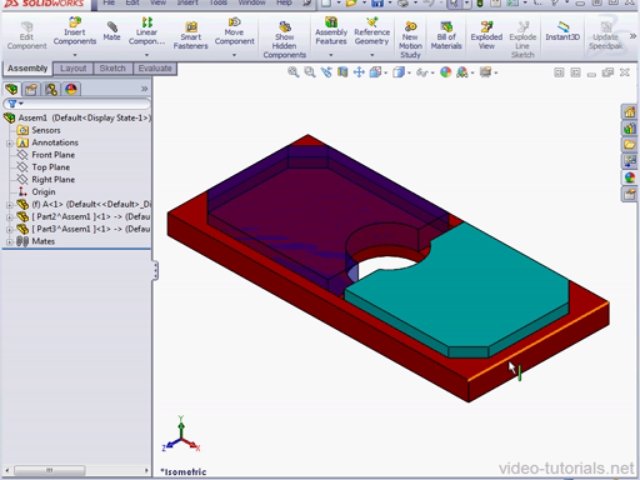Click Reference Geometry tool

[x=371, y=31]
